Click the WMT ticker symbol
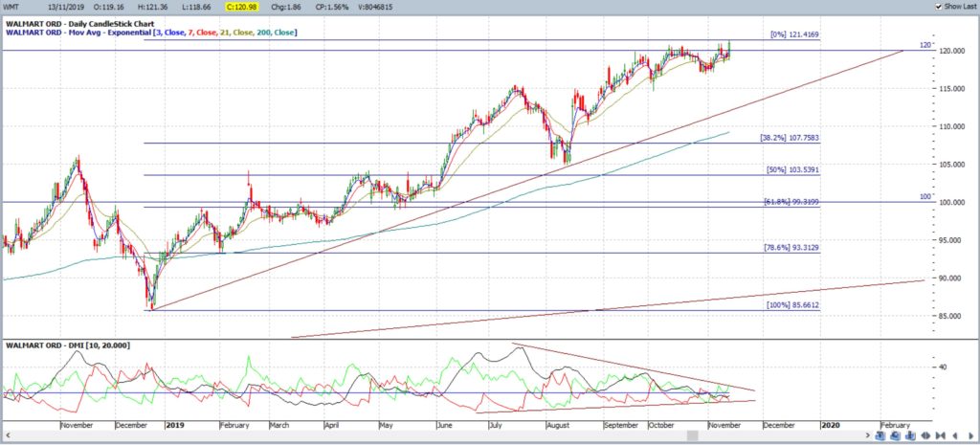This screenshot has height=445, width=980. click(x=11, y=6)
